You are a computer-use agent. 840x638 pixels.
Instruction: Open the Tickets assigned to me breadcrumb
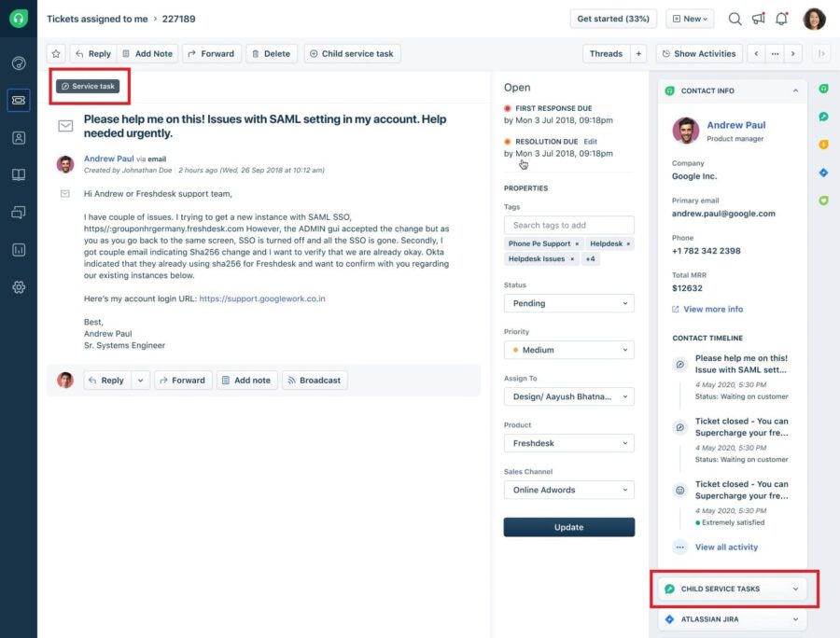[97, 19]
